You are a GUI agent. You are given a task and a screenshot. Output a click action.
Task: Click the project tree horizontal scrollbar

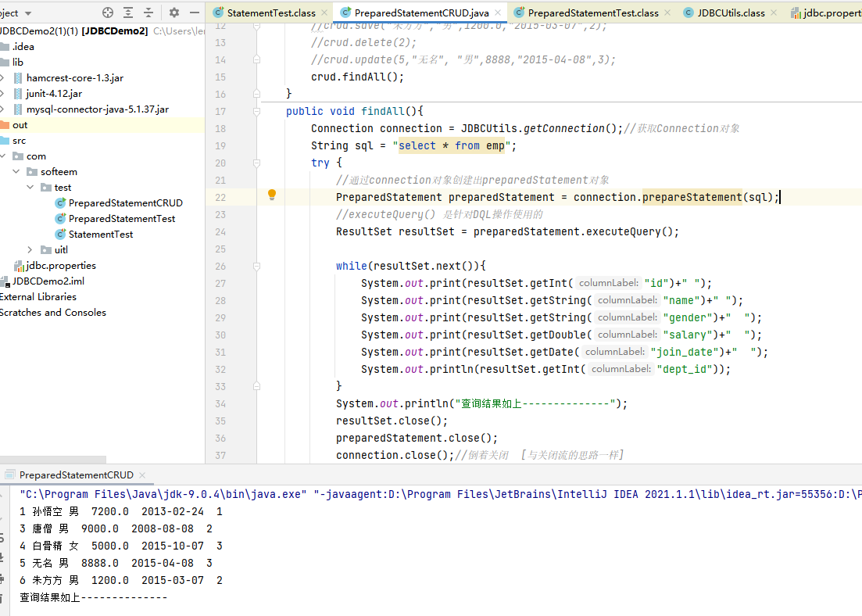click(x=53, y=459)
